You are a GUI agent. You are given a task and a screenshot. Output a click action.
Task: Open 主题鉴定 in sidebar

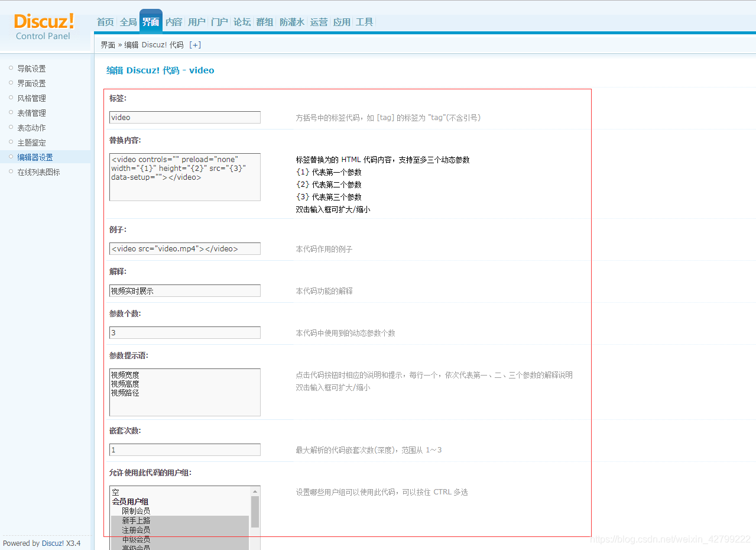pyautogui.click(x=31, y=143)
